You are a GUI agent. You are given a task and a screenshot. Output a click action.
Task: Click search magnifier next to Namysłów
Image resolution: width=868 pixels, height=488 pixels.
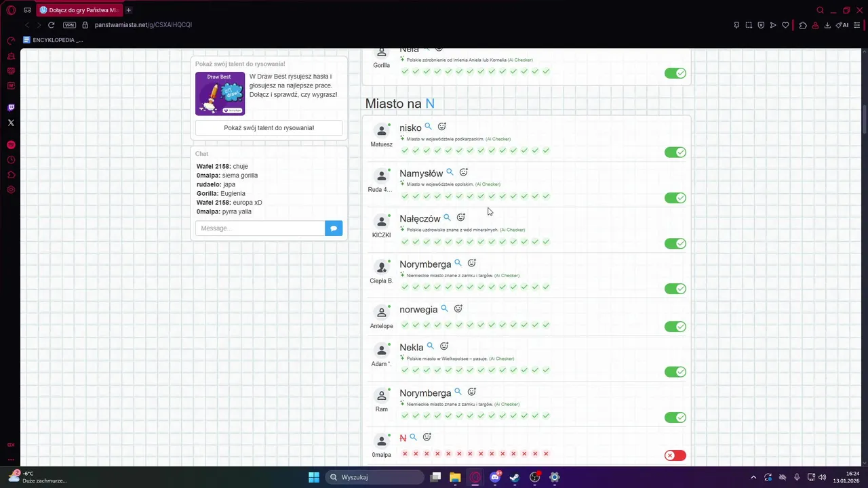450,172
